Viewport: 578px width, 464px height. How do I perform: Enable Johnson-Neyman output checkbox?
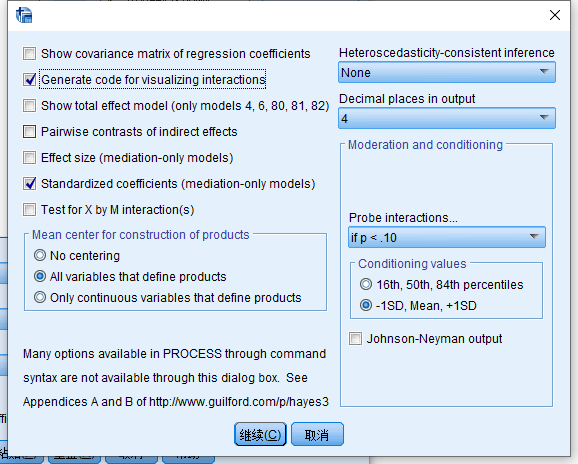[x=355, y=338]
